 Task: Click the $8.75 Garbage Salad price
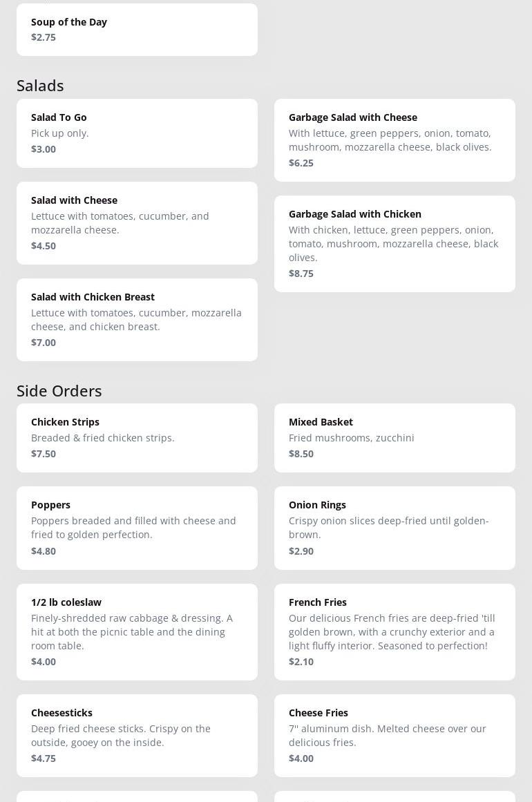click(x=301, y=273)
